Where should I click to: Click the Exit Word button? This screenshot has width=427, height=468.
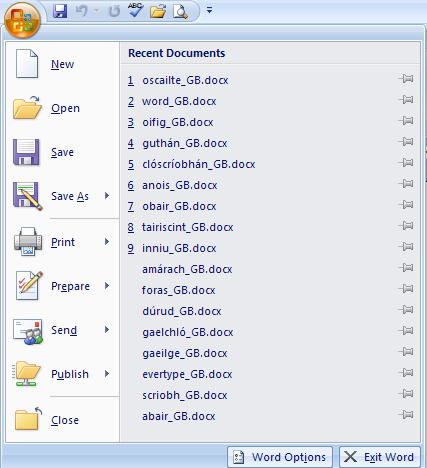point(380,457)
